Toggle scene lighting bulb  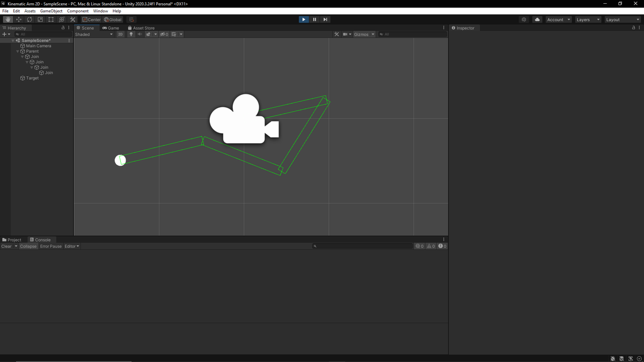click(x=130, y=34)
